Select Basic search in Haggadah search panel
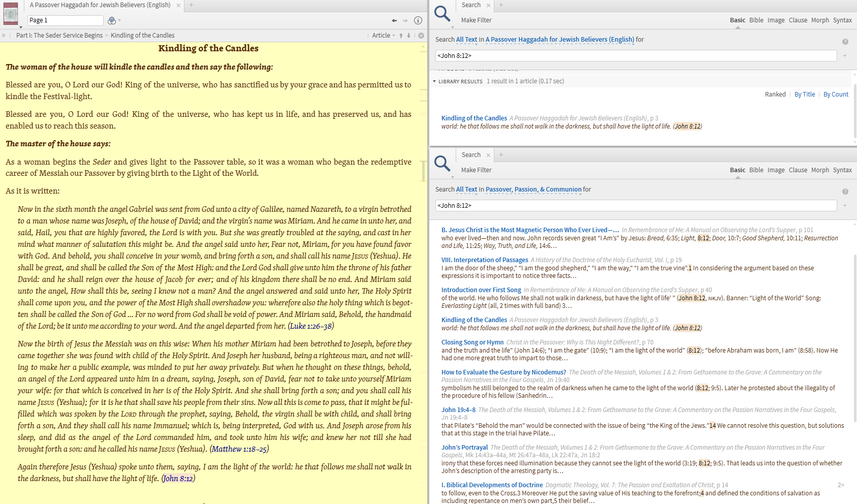The image size is (857, 504). [738, 20]
